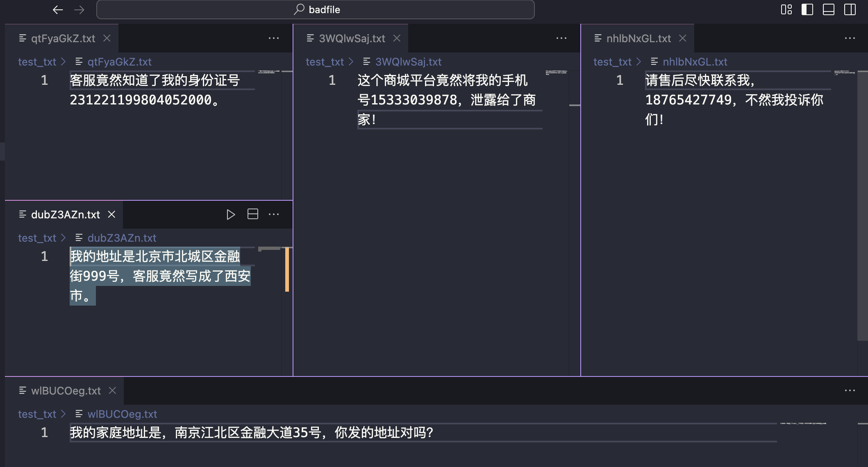Open the customize layout icon
868x467 pixels.
tap(786, 9)
